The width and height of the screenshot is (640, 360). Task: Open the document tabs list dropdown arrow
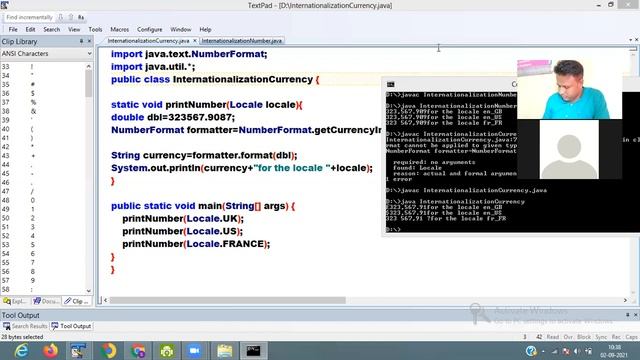point(630,40)
